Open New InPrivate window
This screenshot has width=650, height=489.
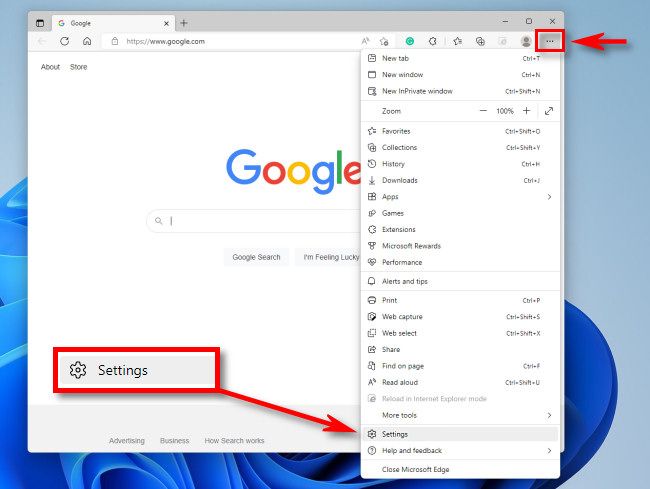pos(460,91)
